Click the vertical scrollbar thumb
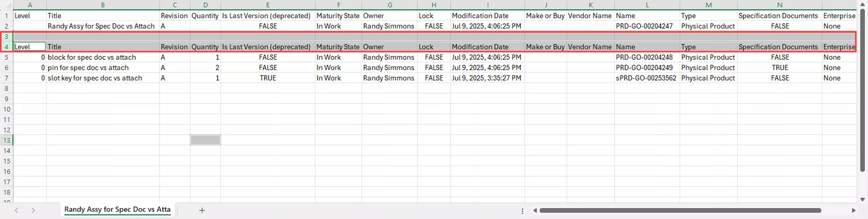868x219 pixels. [x=862, y=89]
